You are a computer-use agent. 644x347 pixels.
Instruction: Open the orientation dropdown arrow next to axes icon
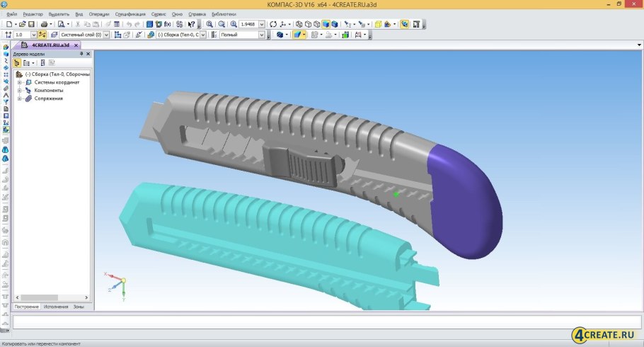(289, 24)
